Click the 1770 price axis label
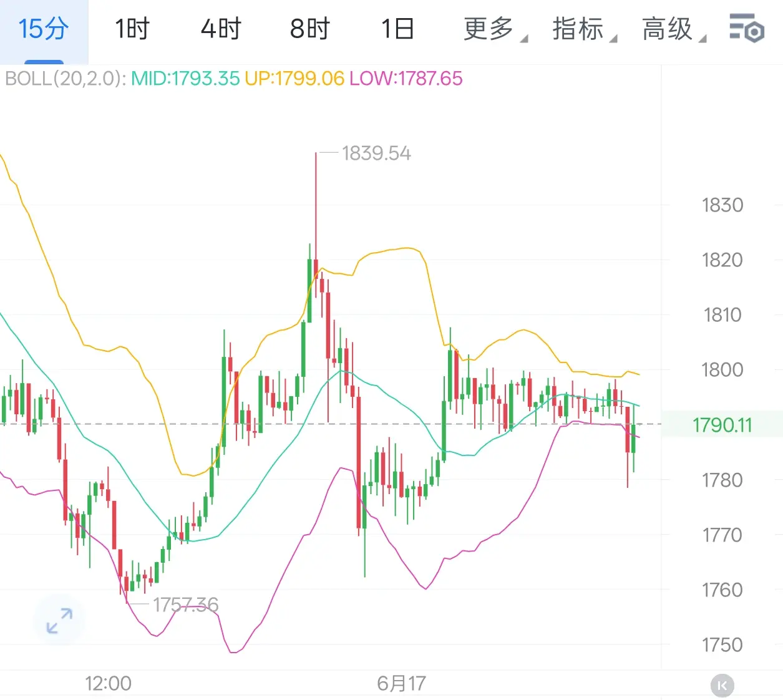The width and height of the screenshot is (783, 700). tap(722, 535)
